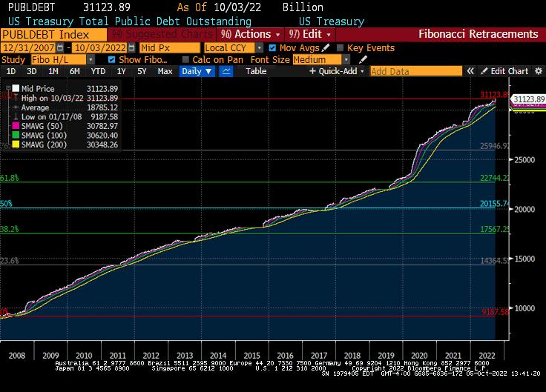Image resolution: width=546 pixels, height=392 pixels.
Task: Click the 12/31/2007 start date field
Action: pyautogui.click(x=28, y=47)
